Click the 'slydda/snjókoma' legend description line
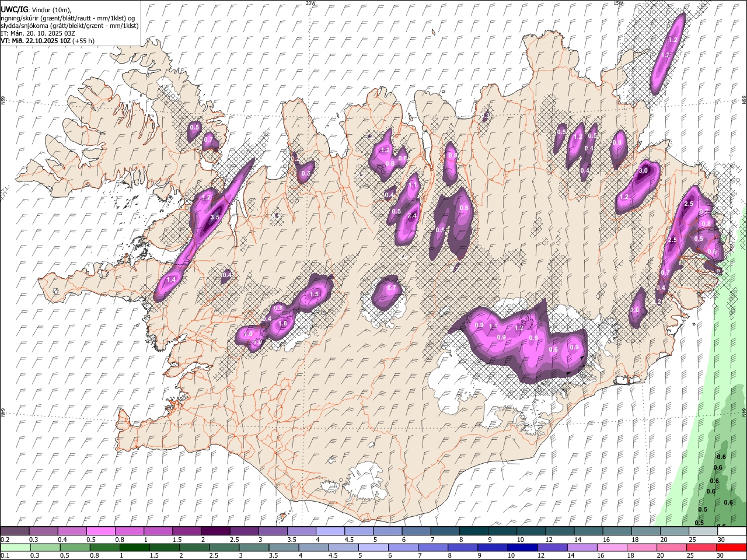Screen dimensions: 747x560 pyautogui.click(x=69, y=26)
